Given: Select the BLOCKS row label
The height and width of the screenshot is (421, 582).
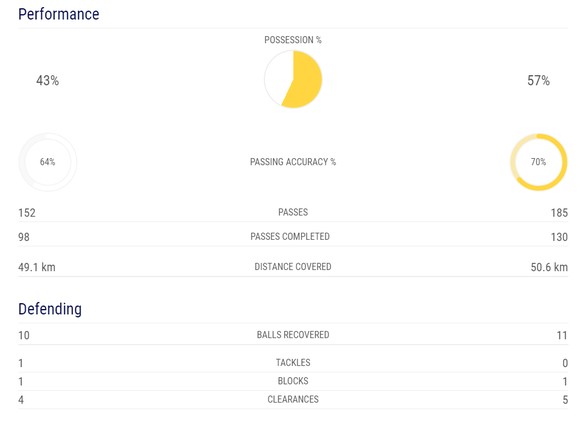Looking at the screenshot, I should click(293, 381).
